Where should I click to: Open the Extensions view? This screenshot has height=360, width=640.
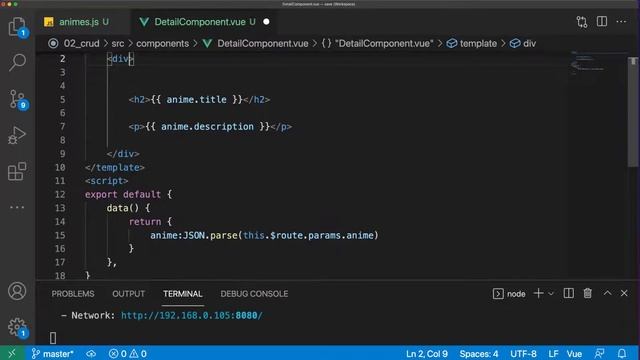pos(17,171)
